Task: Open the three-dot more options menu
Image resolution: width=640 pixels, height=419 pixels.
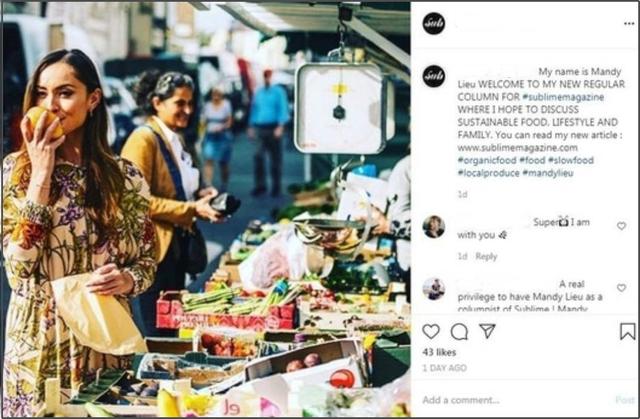Action: 629,24
